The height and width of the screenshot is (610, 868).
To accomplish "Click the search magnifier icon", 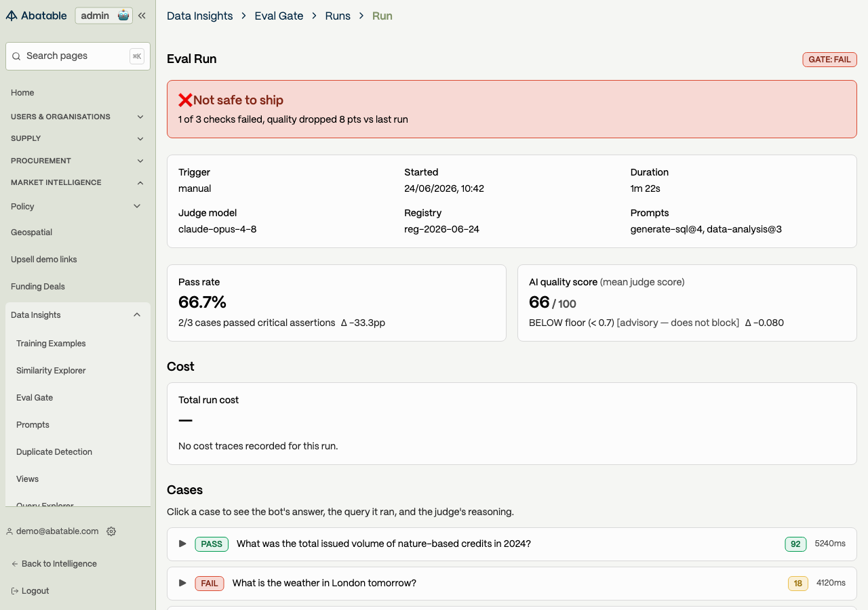I will 16,56.
